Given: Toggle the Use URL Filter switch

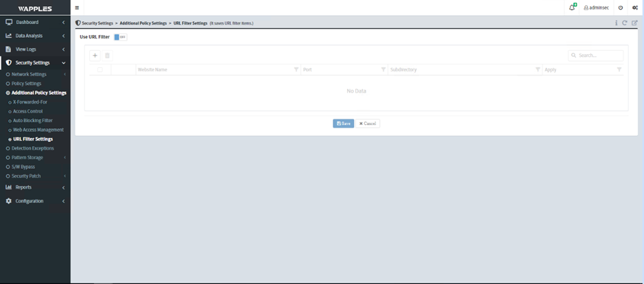Looking at the screenshot, I should 120,37.
